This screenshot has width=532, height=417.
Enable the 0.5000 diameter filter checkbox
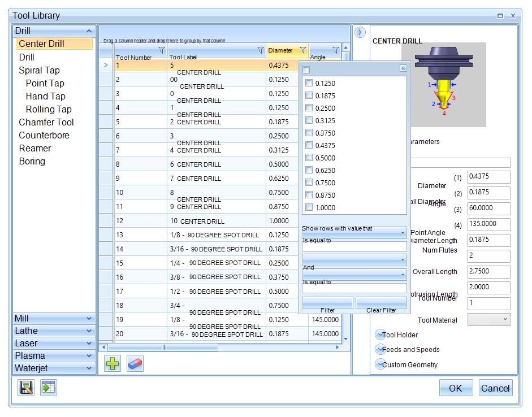tap(309, 158)
